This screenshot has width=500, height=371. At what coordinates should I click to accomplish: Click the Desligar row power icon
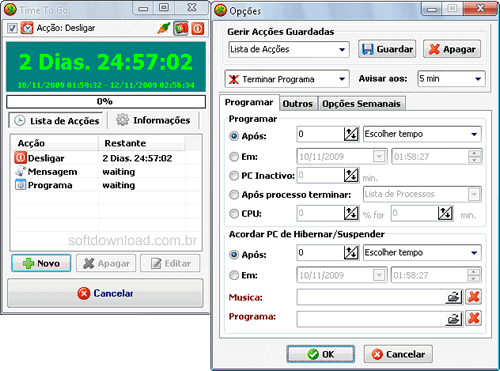pos(20,158)
